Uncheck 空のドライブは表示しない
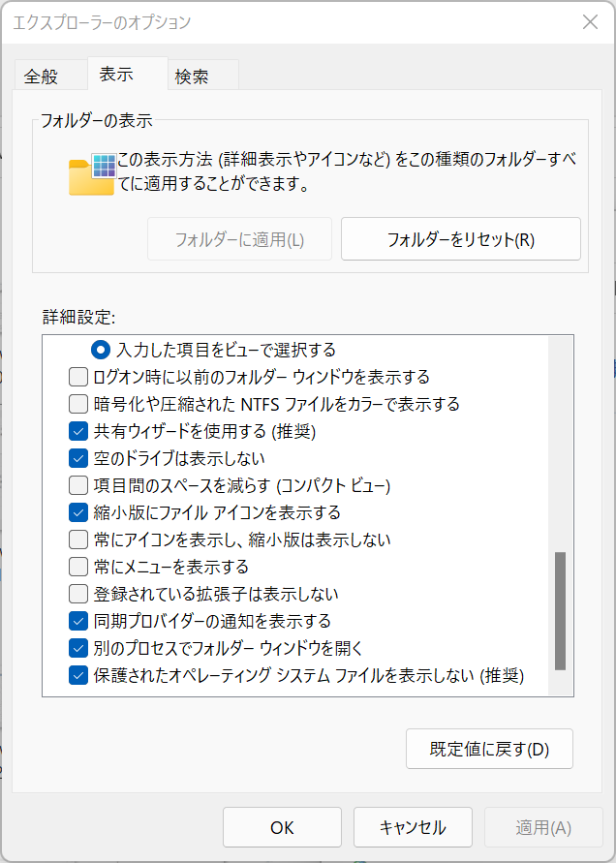Image resolution: width=616 pixels, height=863 pixels. click(78, 458)
